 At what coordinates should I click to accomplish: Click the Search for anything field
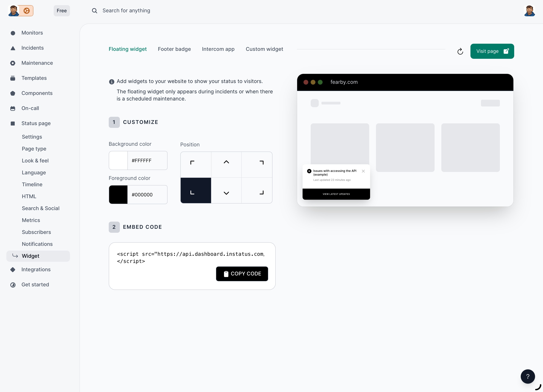126,11
